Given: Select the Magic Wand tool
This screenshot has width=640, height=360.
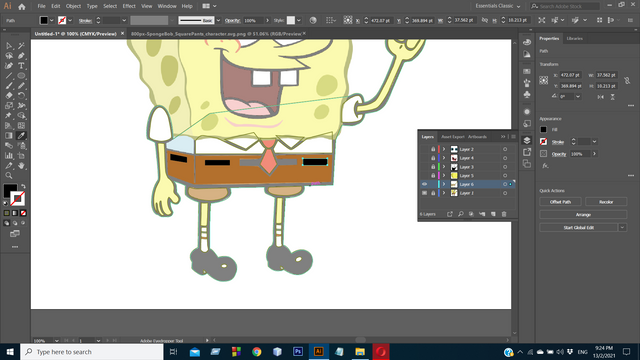Looking at the screenshot, I should pos(21,46).
